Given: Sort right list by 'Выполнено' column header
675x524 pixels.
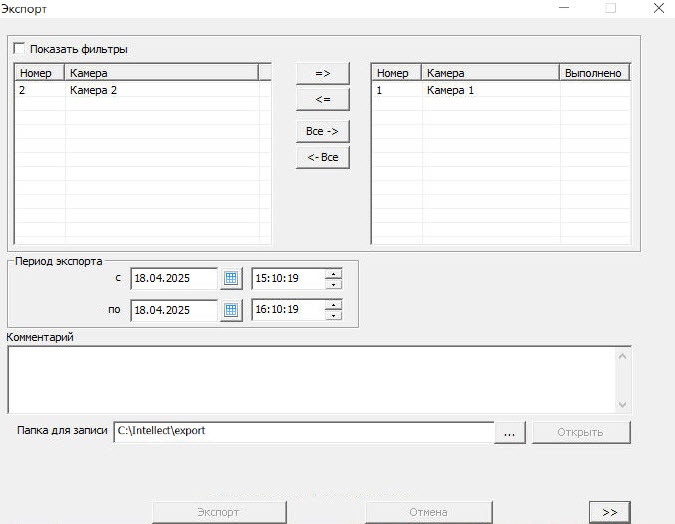Looking at the screenshot, I should coord(593,73).
